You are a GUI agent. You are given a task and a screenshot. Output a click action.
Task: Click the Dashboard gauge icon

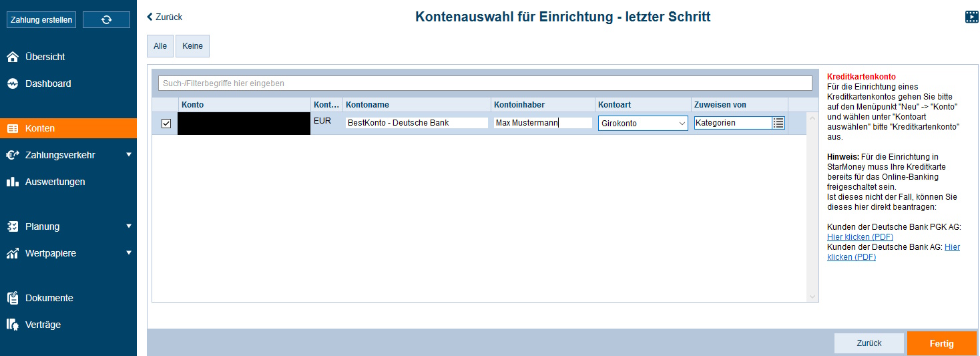tap(13, 84)
